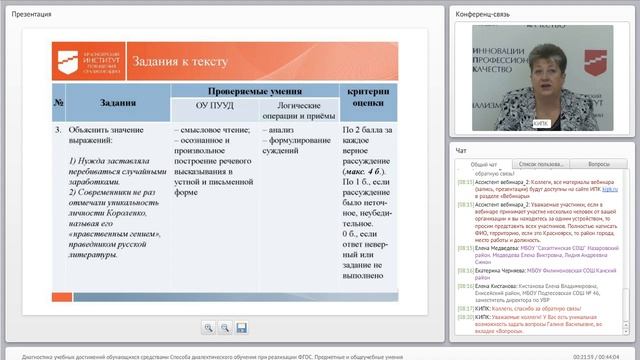Image resolution: width=640 pixels, height=360 pixels.
Task: Click the speaker video in Конференц-связь
Action: (x=542, y=78)
